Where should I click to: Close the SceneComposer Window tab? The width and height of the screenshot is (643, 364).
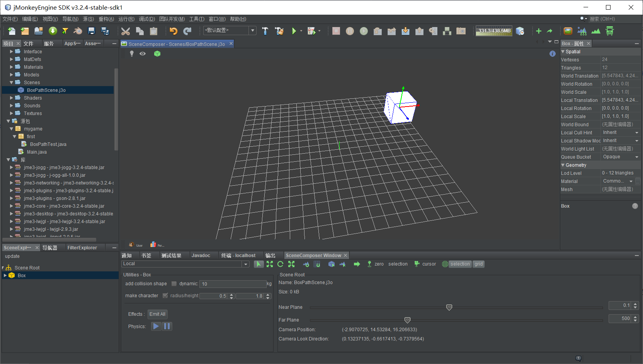(x=346, y=256)
